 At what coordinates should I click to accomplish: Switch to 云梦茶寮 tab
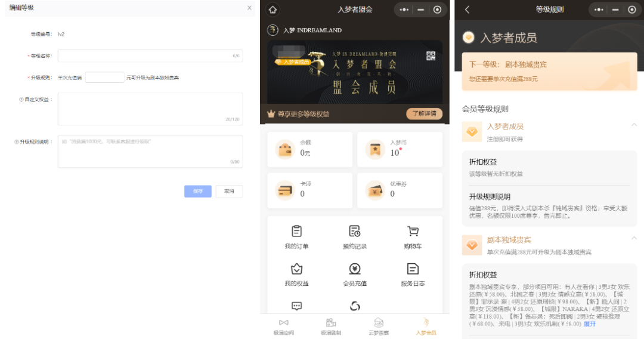tap(379, 327)
